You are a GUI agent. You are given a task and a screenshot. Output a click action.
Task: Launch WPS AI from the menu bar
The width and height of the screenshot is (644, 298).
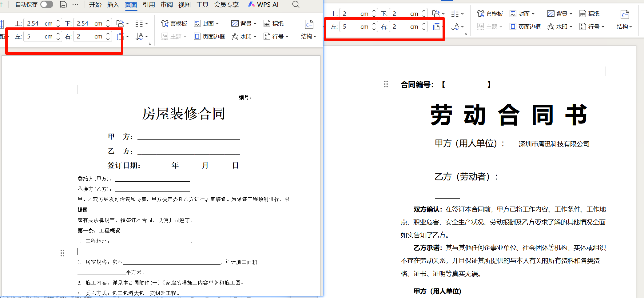(263, 5)
